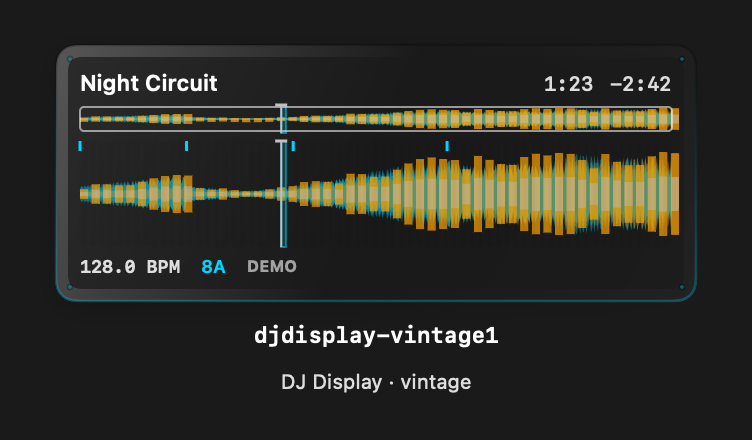Click the first cyan cue marker
The image size is (752, 440).
click(x=80, y=146)
